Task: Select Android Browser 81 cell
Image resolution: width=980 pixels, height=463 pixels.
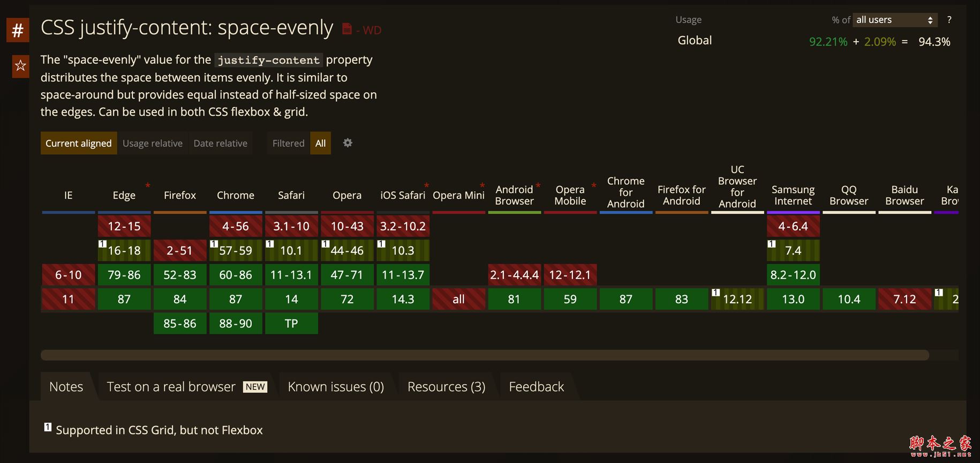Action: pos(514,299)
